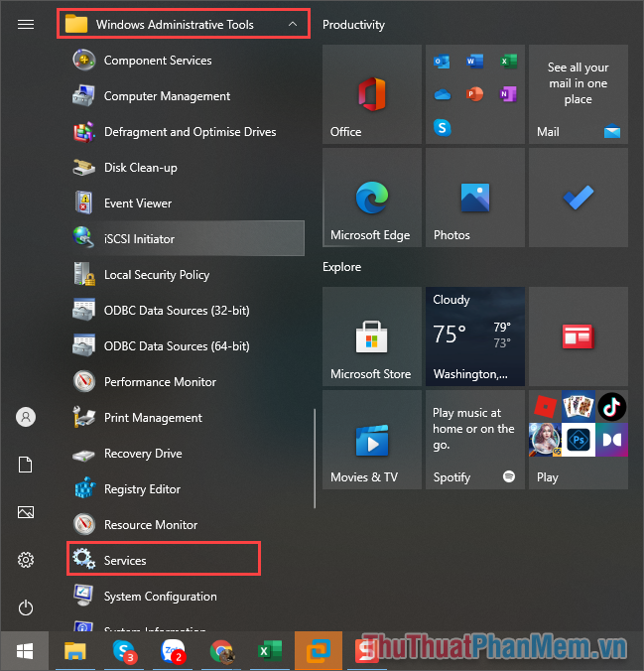The width and height of the screenshot is (644, 671).
Task: Open Zalo from the taskbar
Action: point(173,651)
